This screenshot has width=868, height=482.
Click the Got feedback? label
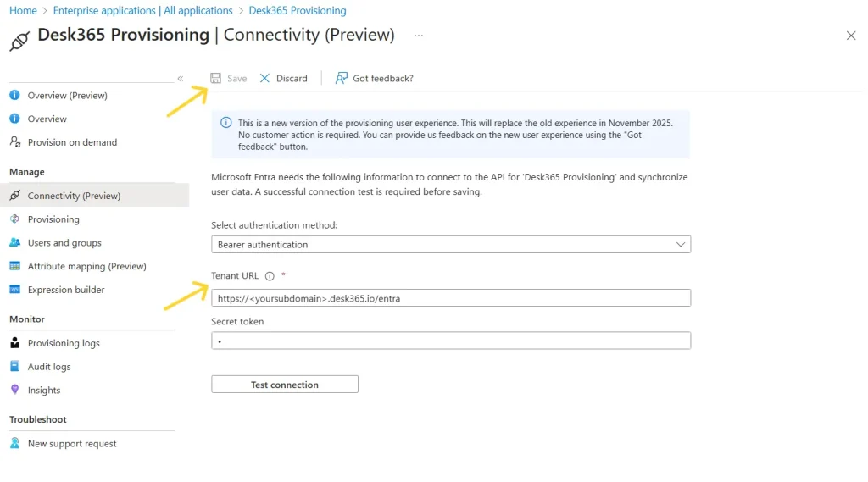[x=383, y=79]
